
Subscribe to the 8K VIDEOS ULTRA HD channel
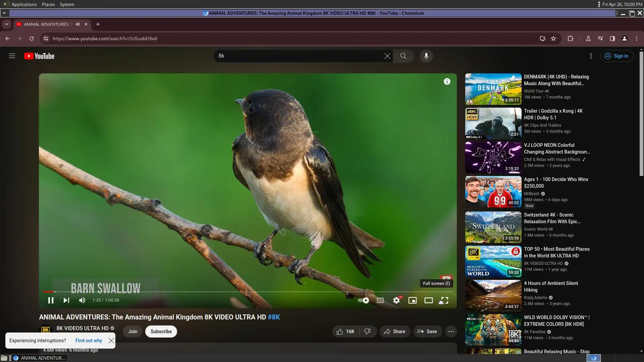pyautogui.click(x=161, y=331)
